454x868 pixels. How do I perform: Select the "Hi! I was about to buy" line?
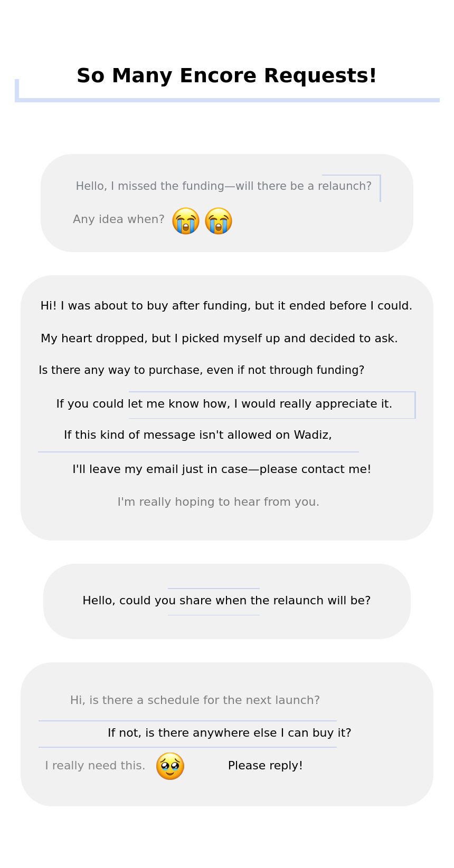pyautogui.click(x=226, y=306)
